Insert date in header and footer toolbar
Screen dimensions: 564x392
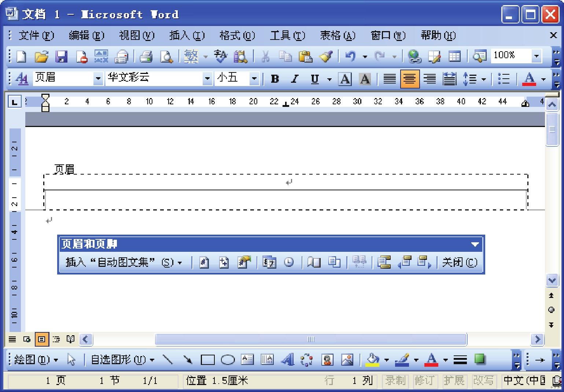pyautogui.click(x=269, y=262)
